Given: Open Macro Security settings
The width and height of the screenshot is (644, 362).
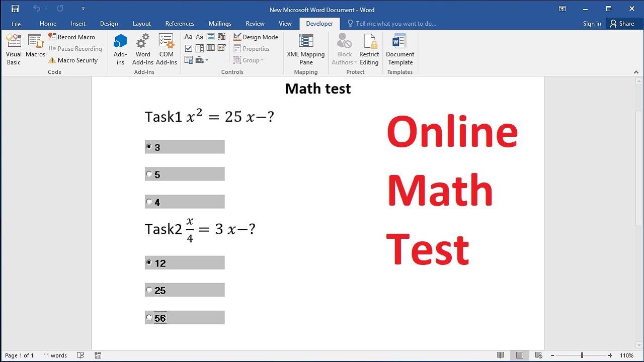Looking at the screenshot, I should pos(73,60).
